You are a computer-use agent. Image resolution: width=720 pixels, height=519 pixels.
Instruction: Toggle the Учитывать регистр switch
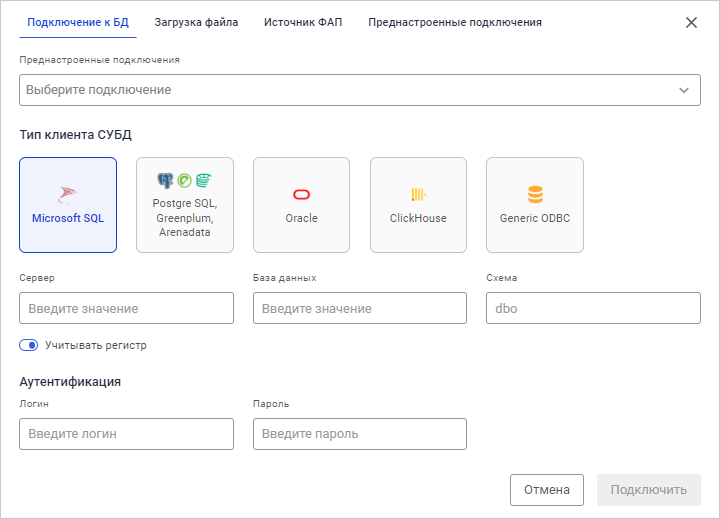(x=29, y=345)
